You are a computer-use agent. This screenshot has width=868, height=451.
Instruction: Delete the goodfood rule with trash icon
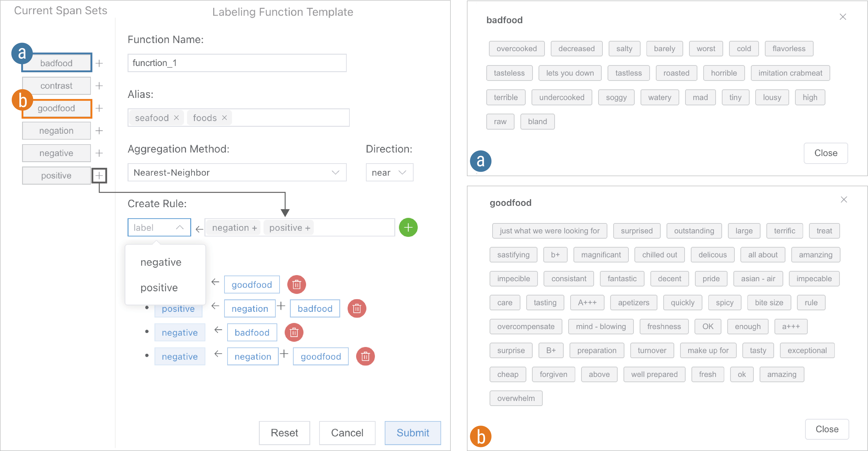(x=296, y=284)
